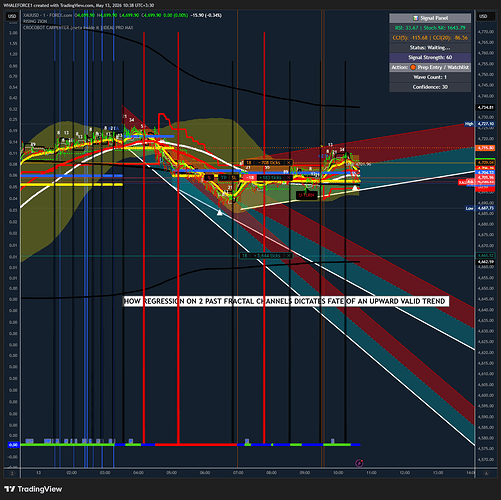Open the timezone button at bottom left
501x500 pixels.
click(12, 473)
